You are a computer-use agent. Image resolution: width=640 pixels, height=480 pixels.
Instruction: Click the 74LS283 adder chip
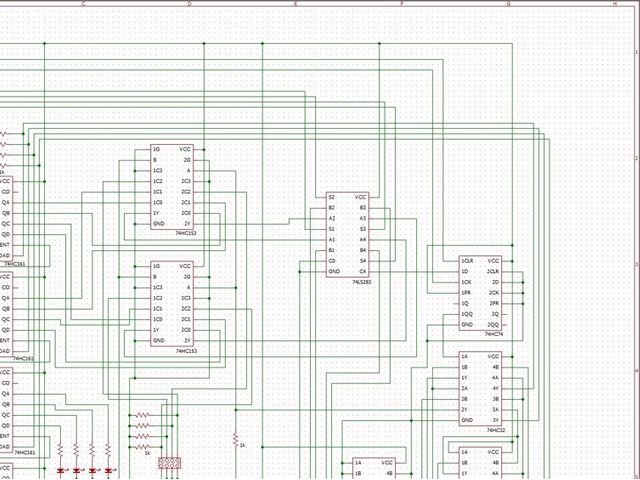point(347,235)
